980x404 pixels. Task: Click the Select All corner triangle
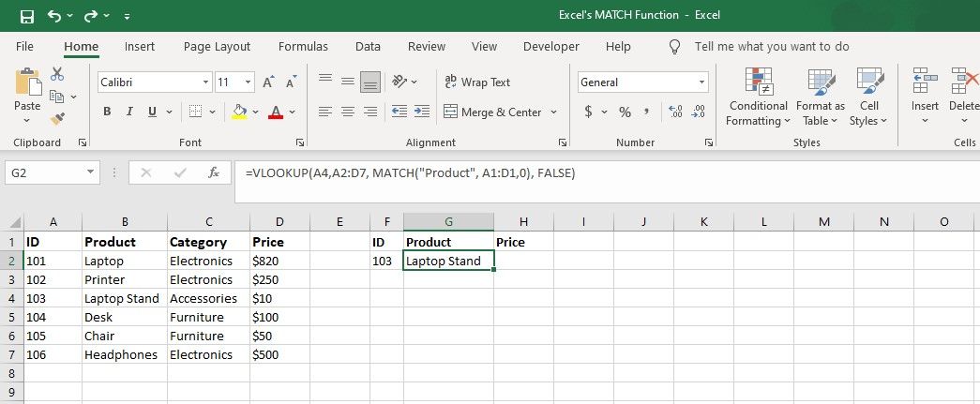pos(14,221)
